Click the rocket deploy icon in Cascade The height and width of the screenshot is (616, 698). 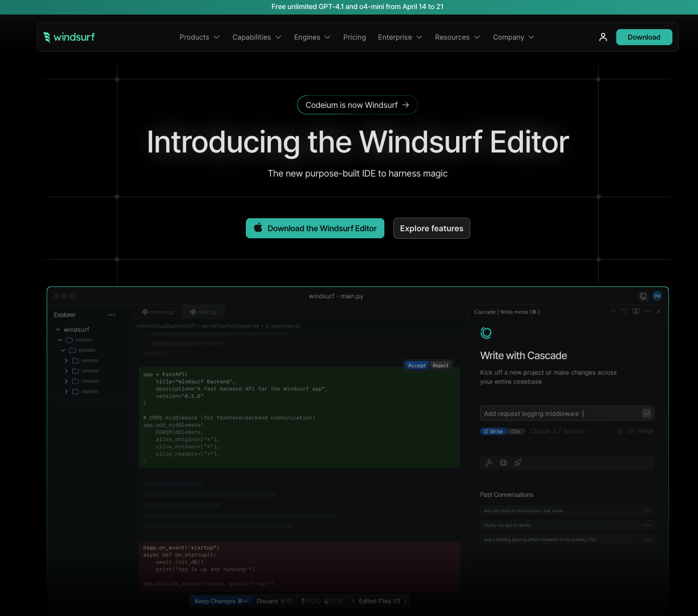(518, 463)
